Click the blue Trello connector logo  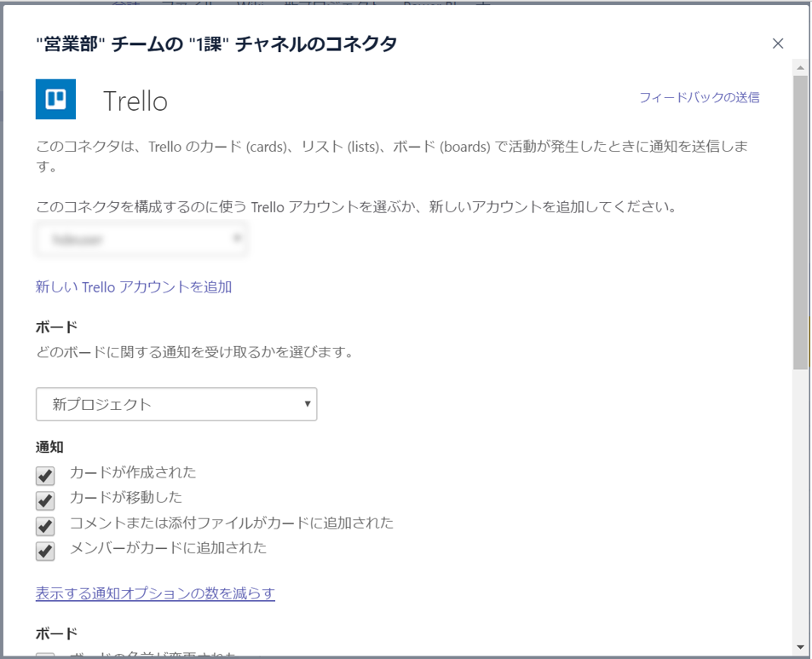[x=55, y=99]
